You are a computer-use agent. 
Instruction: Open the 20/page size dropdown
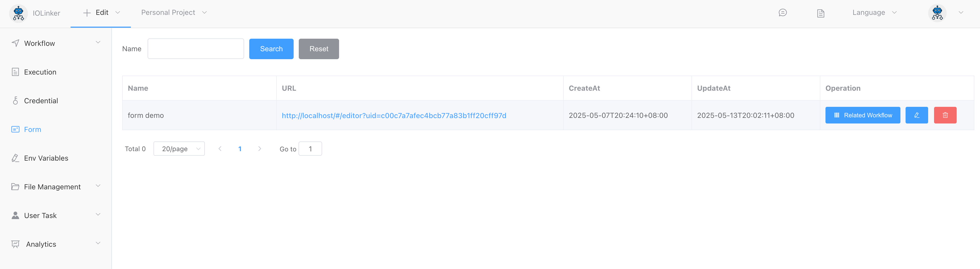coord(179,149)
